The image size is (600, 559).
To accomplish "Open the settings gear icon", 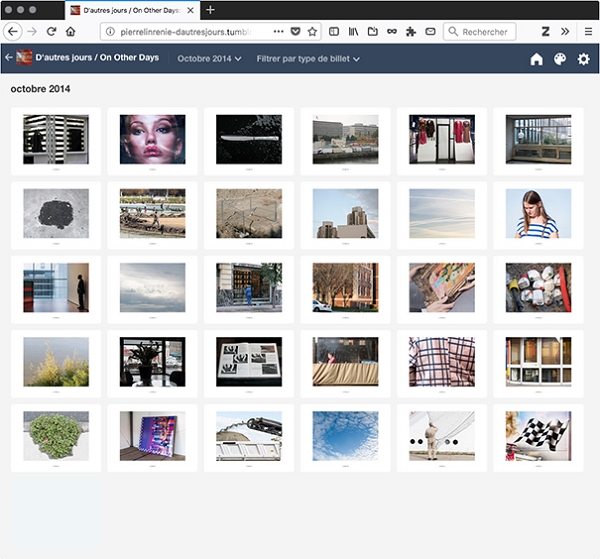I will point(584,59).
